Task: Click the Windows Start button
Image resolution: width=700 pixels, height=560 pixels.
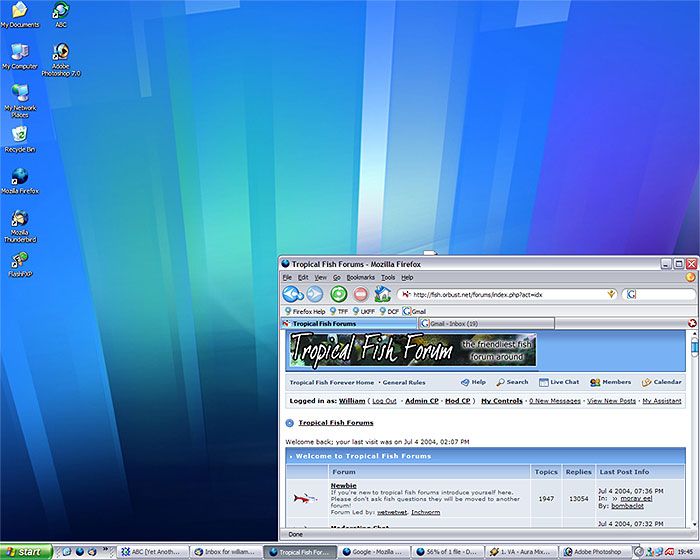Action: (x=26, y=552)
